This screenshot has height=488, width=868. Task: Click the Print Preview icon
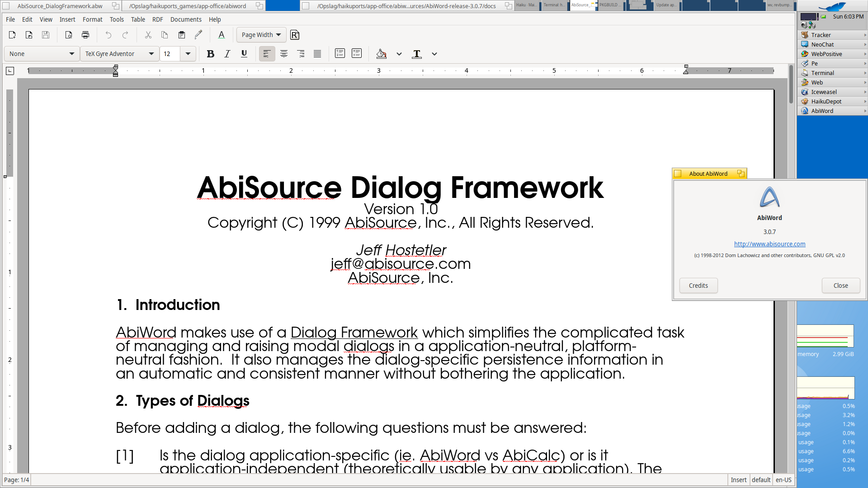69,35
